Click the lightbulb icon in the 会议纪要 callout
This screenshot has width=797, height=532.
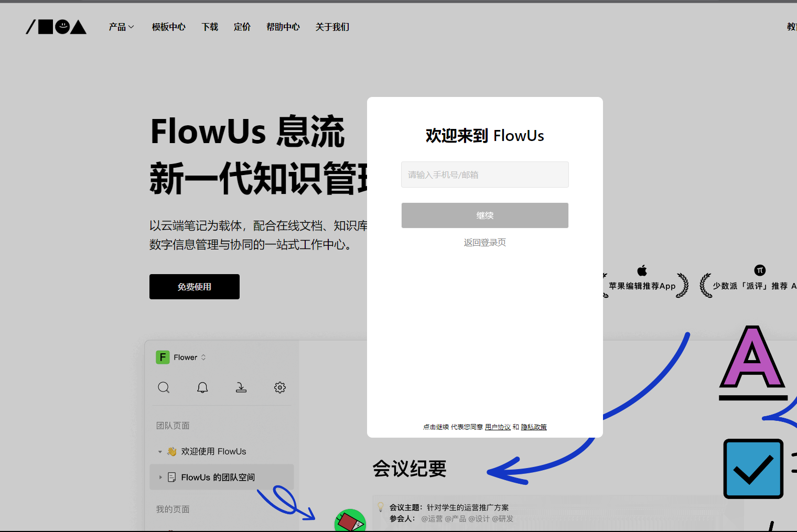(380, 507)
